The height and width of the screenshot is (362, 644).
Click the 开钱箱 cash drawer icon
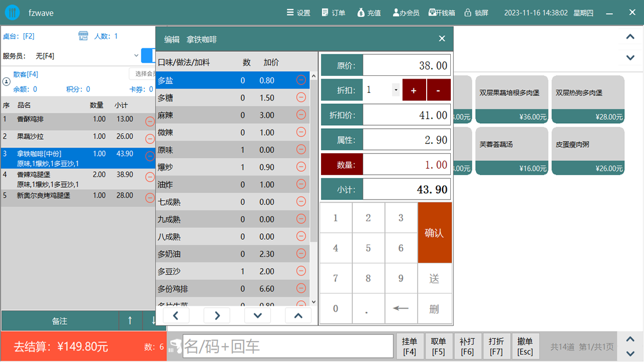click(431, 13)
